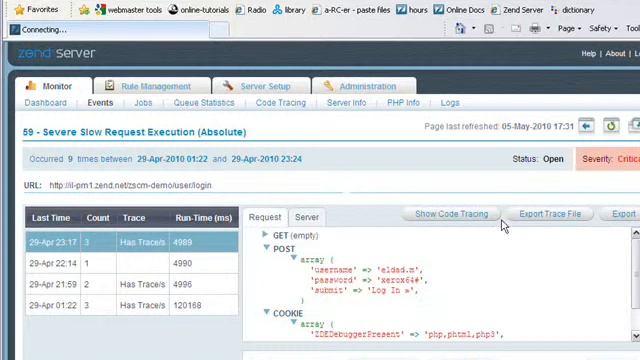The width and height of the screenshot is (640, 360).
Task: Open the Code Tracing submenu
Action: point(281,103)
